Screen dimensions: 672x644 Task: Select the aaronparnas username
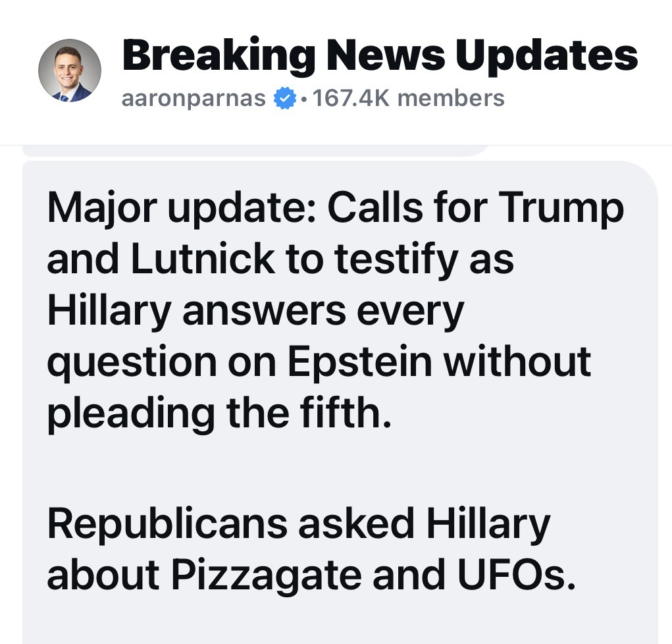tap(194, 99)
